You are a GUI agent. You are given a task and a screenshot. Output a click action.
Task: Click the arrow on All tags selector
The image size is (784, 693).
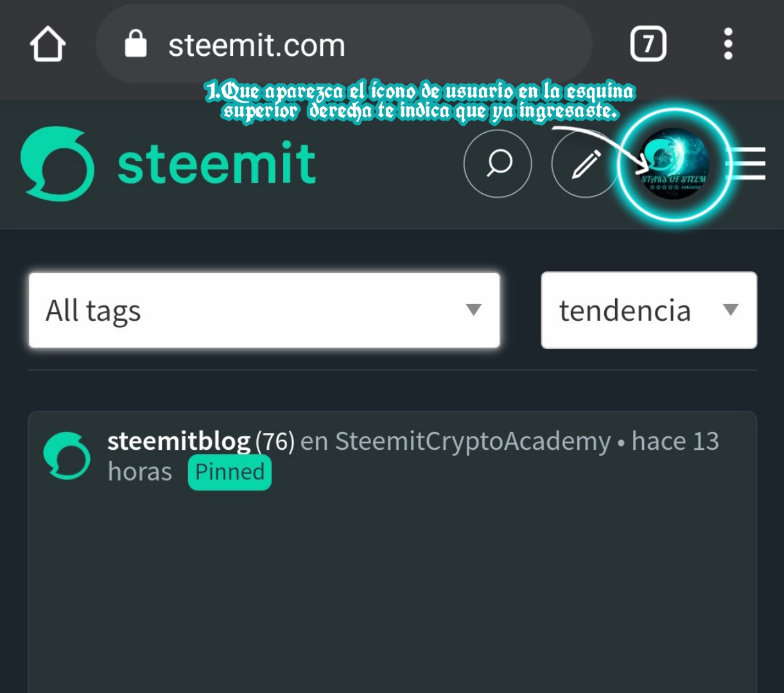[x=473, y=311]
